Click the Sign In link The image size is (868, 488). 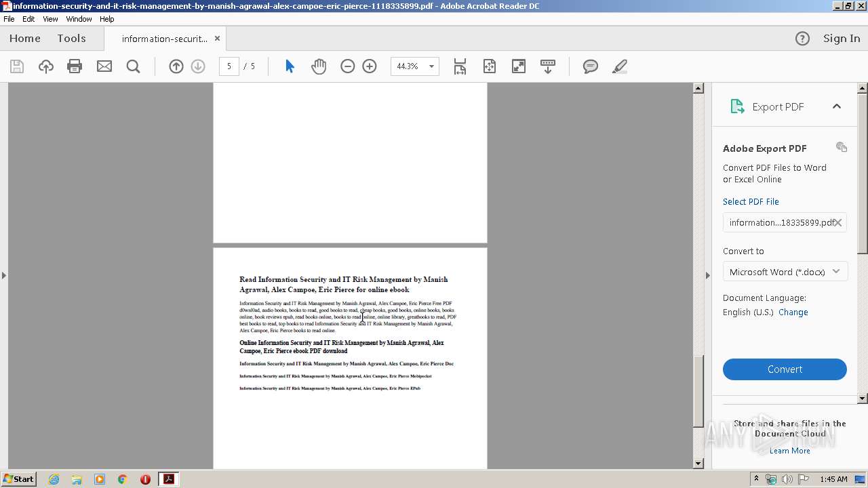(x=842, y=39)
